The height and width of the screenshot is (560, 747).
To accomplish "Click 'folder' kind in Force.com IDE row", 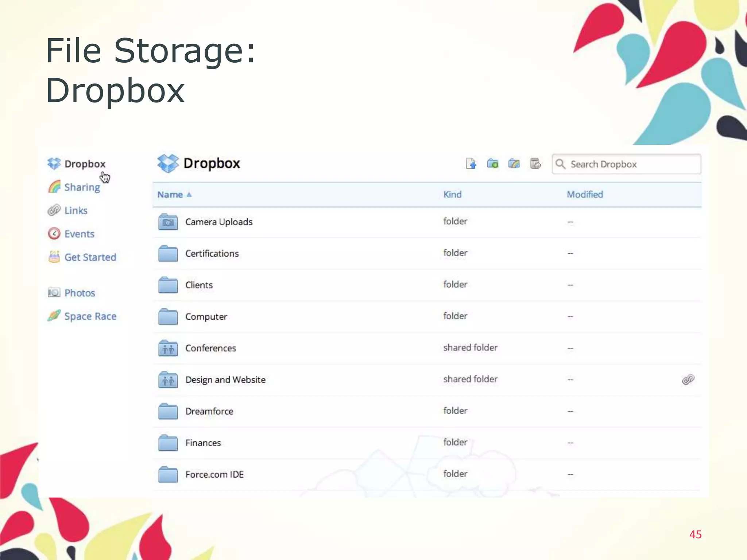I will coord(455,474).
